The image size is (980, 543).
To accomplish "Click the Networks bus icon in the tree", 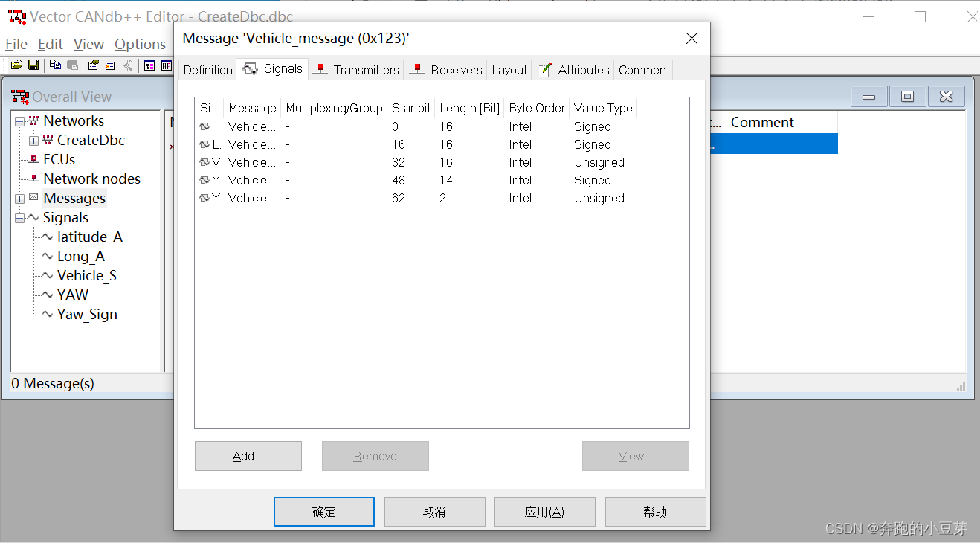I will coord(33,121).
